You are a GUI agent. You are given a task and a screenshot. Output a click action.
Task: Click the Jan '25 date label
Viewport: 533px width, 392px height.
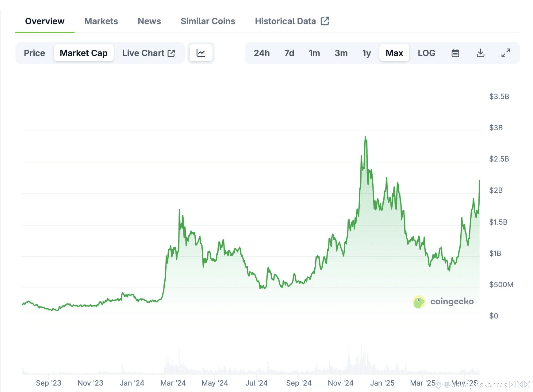tap(382, 383)
